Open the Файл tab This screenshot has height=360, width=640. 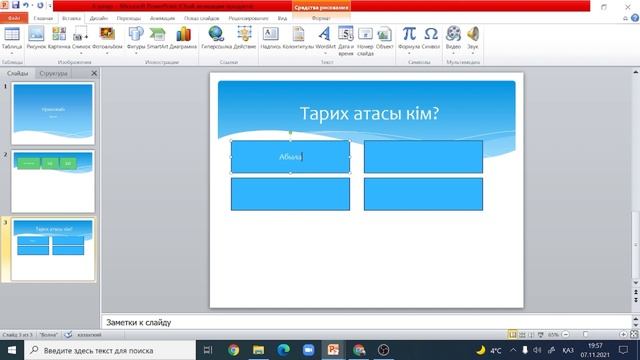14,18
